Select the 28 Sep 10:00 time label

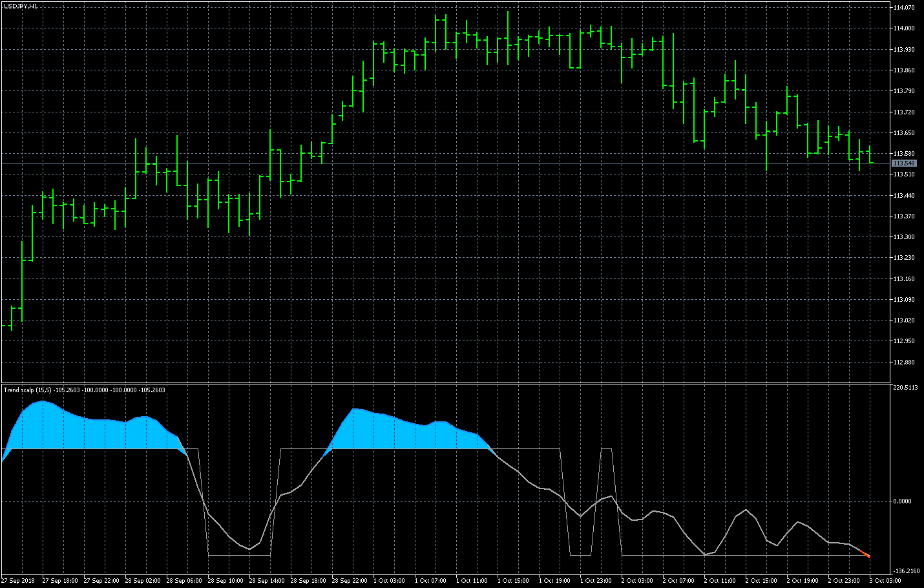(x=226, y=581)
